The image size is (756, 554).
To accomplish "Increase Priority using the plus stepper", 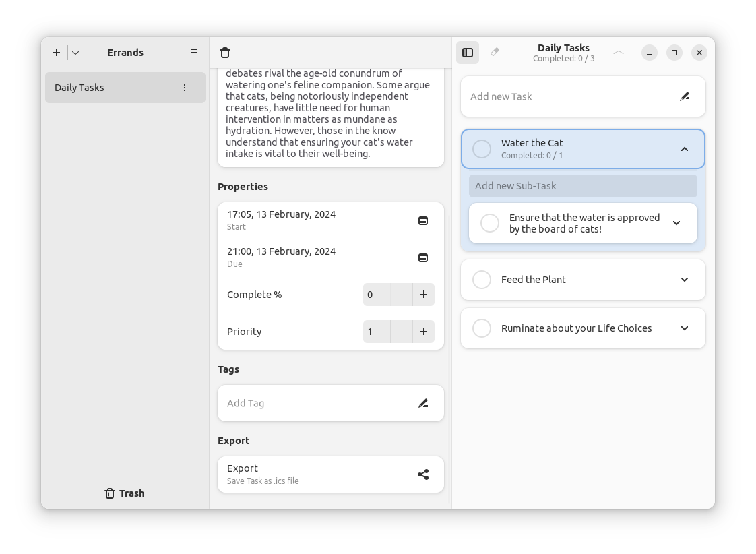I will pos(423,331).
